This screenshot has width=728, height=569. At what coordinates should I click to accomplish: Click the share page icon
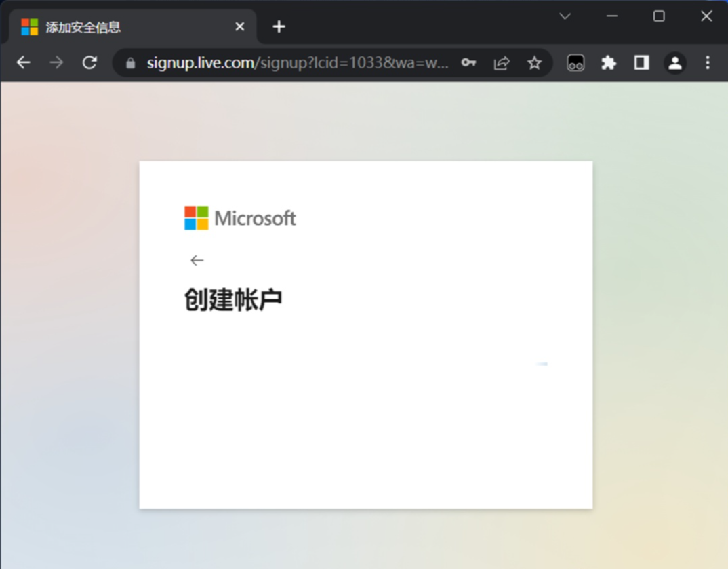pos(502,62)
